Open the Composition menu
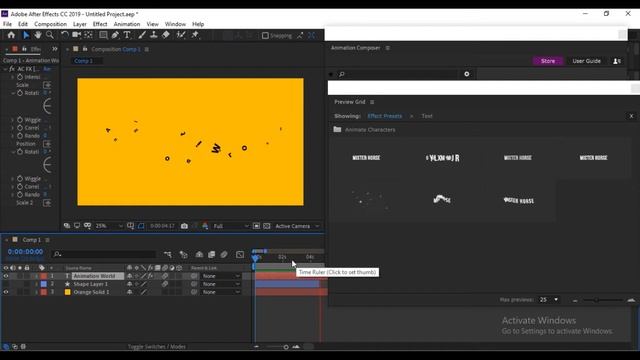The image size is (640, 360). click(50, 24)
